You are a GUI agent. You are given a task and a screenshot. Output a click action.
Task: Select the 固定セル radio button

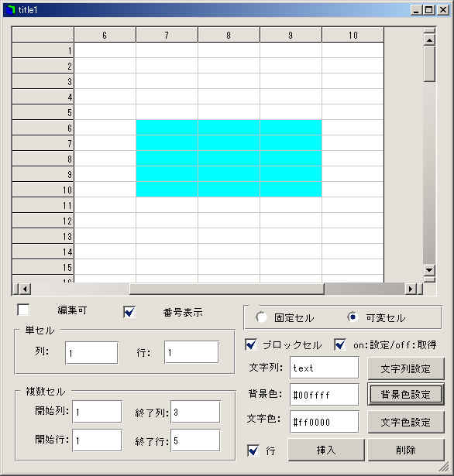(x=261, y=317)
